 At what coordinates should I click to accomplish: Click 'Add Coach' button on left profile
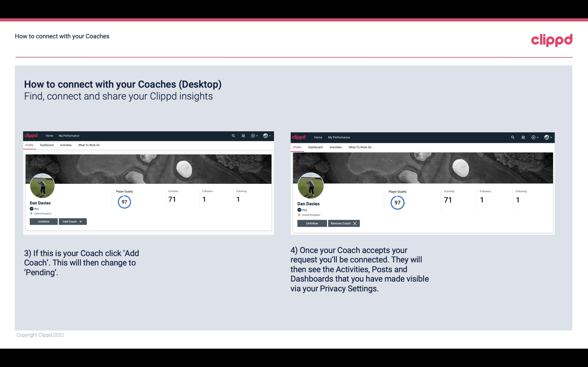point(73,221)
